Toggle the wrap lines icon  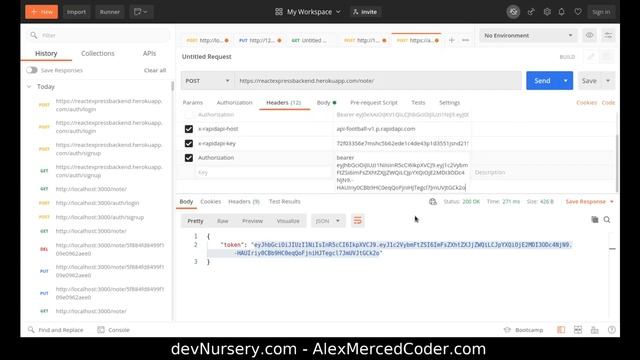(358, 221)
